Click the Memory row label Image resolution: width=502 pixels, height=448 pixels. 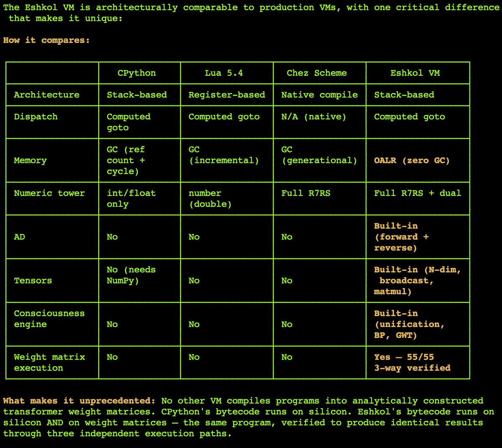click(30, 160)
